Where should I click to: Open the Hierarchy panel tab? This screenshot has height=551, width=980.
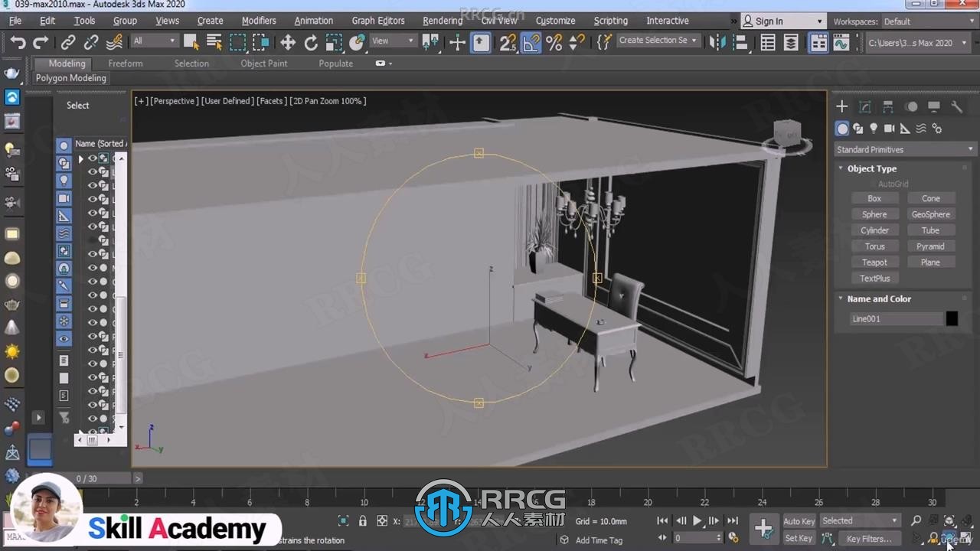[887, 106]
